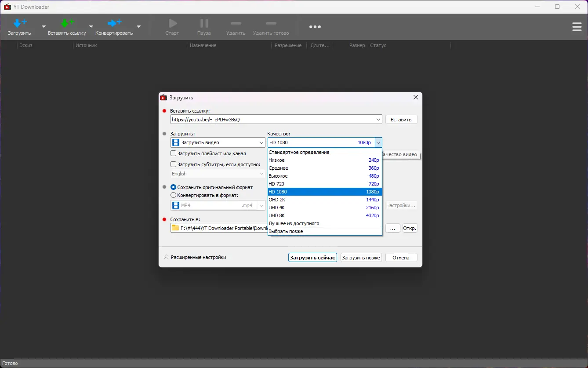
Task: Click the Пауза toolbar icon
Action: pyautogui.click(x=204, y=23)
